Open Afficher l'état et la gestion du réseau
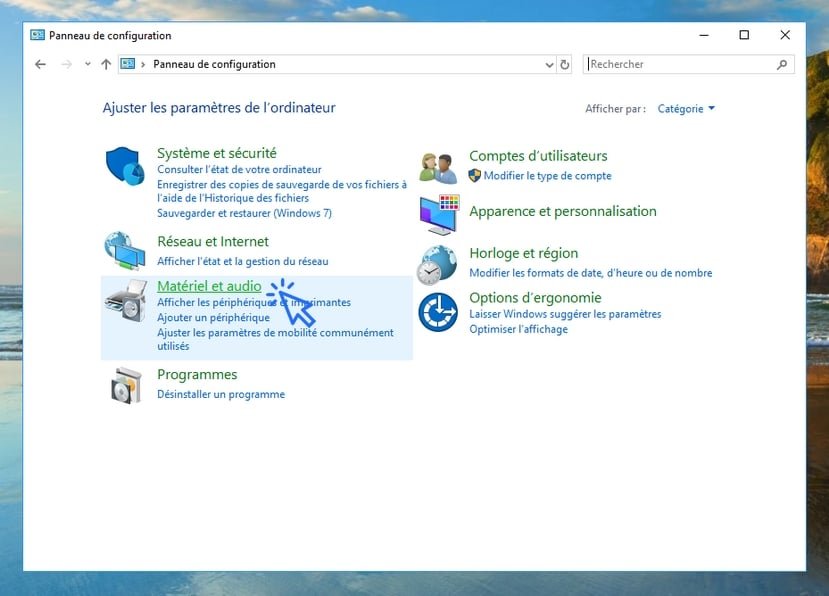The width and height of the screenshot is (829, 596). 243,261
